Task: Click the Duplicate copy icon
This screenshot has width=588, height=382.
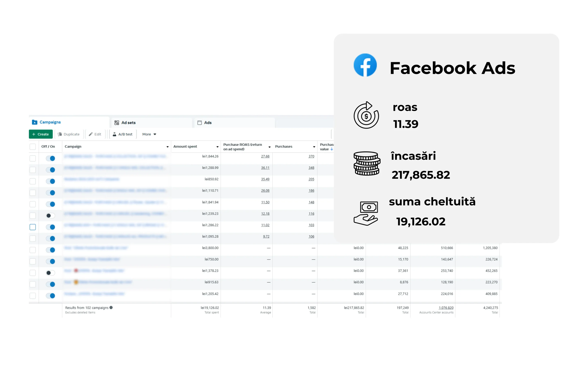Action: pyautogui.click(x=60, y=134)
